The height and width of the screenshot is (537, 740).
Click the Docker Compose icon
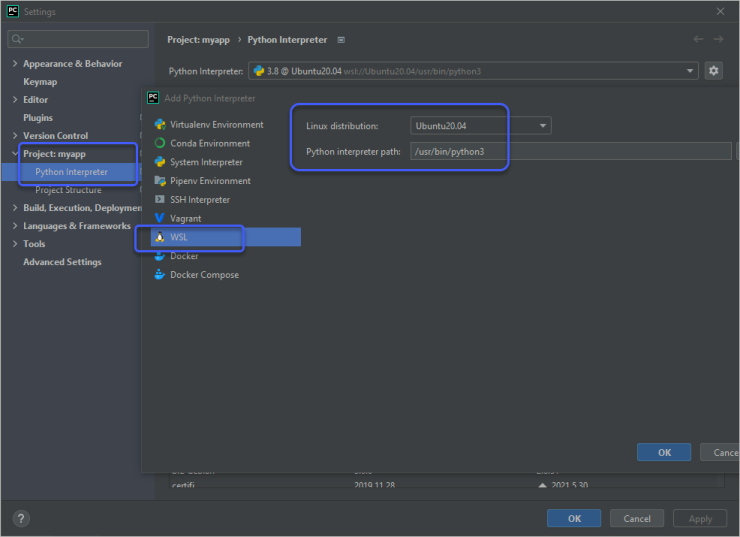click(x=160, y=274)
